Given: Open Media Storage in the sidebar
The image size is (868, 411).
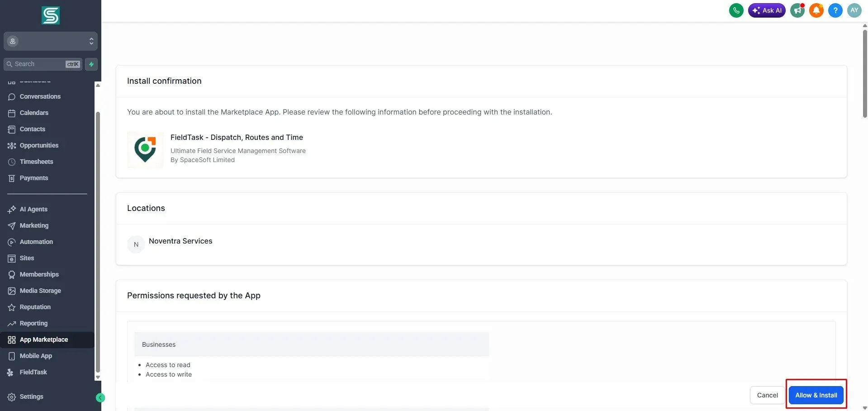Looking at the screenshot, I should click(x=47, y=291).
